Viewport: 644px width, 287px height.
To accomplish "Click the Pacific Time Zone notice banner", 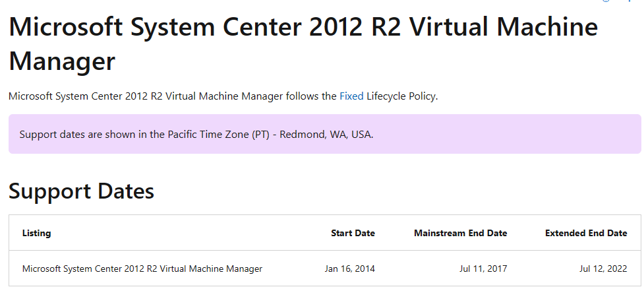I will [324, 134].
